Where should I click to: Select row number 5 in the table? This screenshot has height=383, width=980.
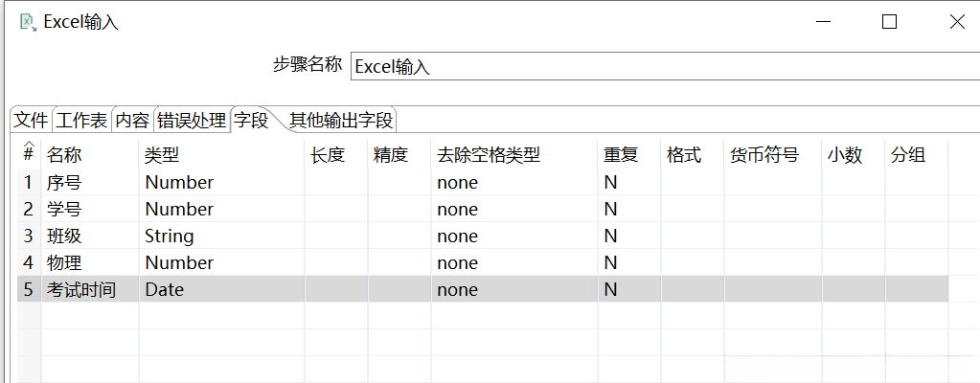coord(29,289)
